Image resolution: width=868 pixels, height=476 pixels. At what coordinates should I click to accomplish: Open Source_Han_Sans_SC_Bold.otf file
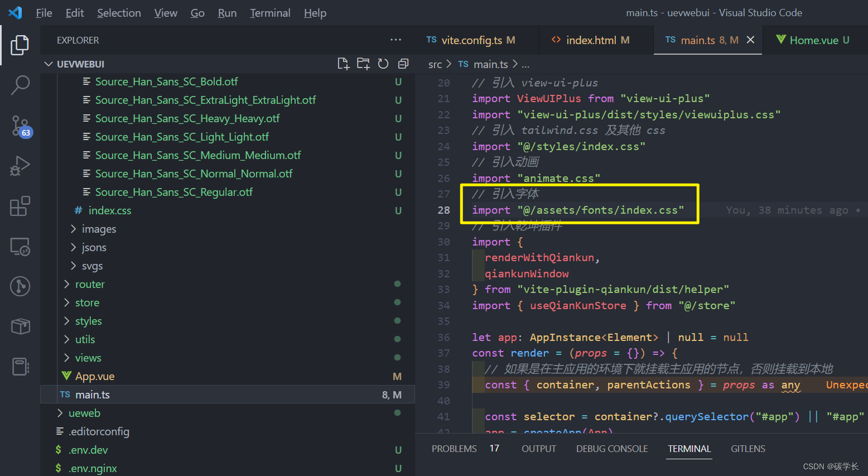166,81
